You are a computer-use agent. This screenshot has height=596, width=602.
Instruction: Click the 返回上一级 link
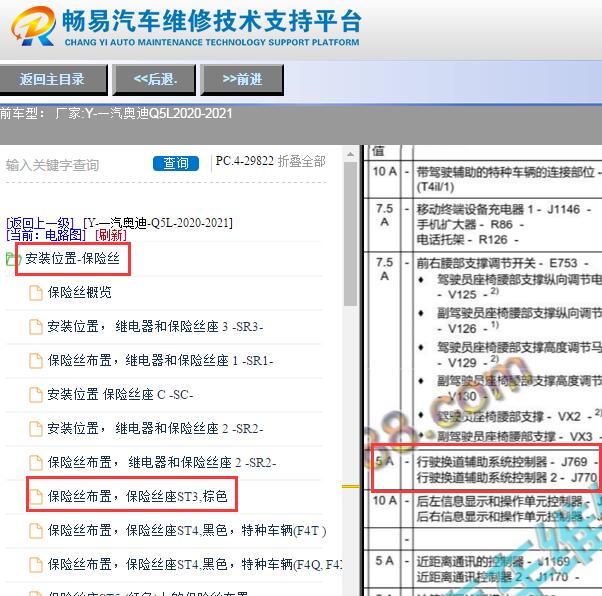[40, 223]
